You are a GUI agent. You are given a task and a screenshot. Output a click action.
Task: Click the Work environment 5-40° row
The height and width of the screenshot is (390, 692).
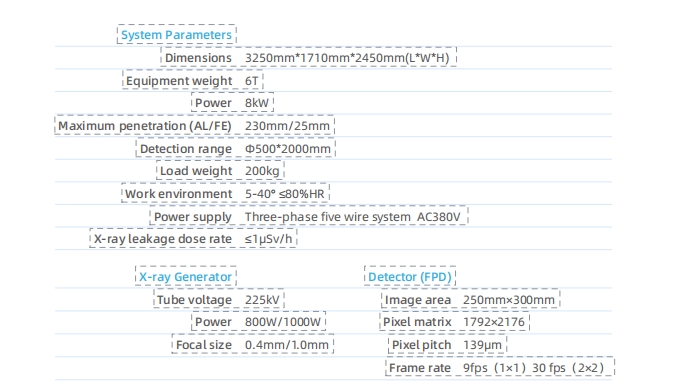[x=226, y=193]
